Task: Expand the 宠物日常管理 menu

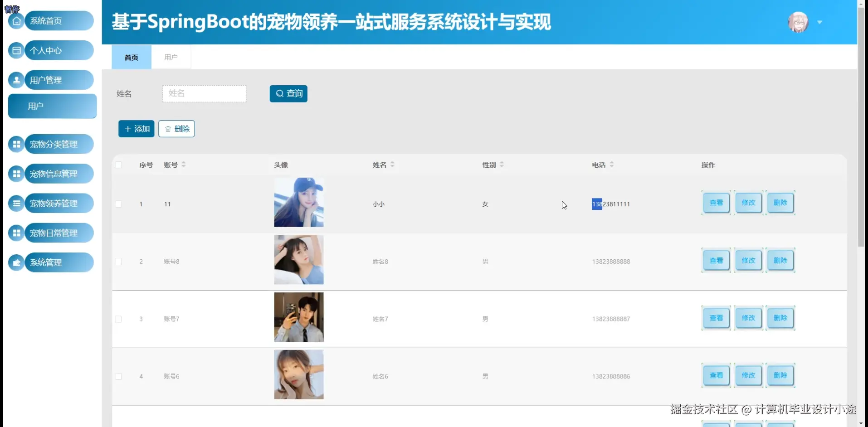Action: pyautogui.click(x=59, y=233)
